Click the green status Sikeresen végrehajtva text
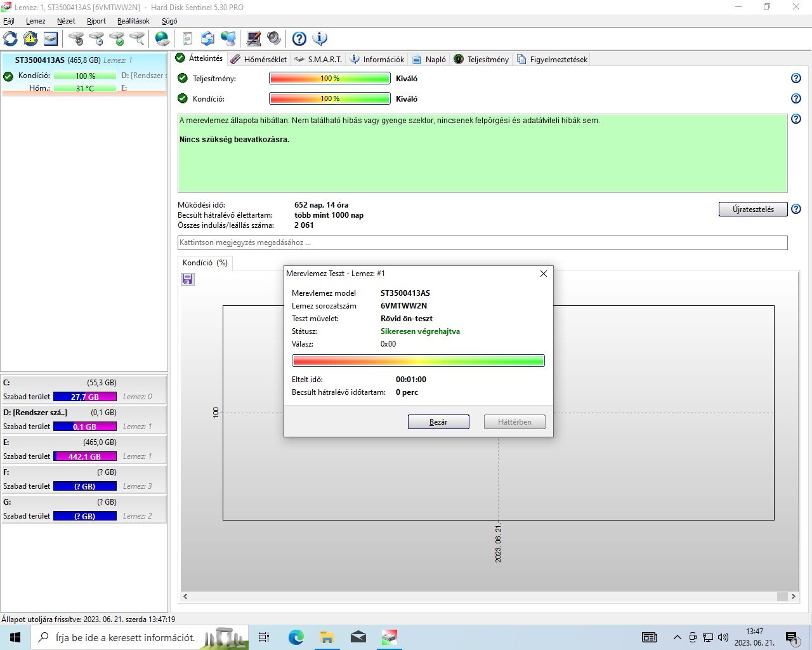The width and height of the screenshot is (812, 650). click(420, 331)
